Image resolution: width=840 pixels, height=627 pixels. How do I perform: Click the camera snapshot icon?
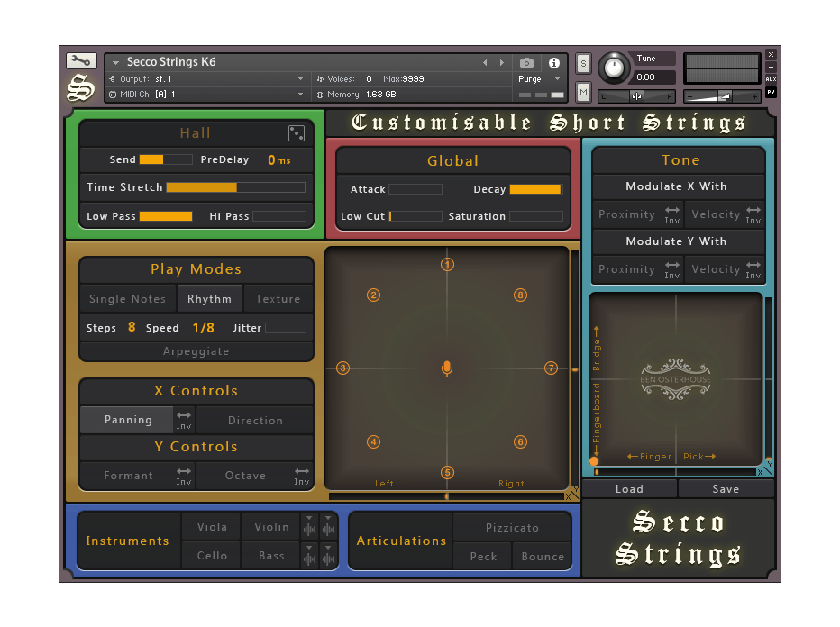[526, 63]
